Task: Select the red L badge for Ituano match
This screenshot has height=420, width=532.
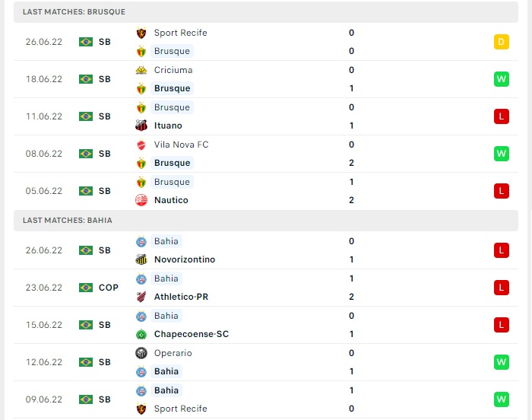Action: pos(502,116)
